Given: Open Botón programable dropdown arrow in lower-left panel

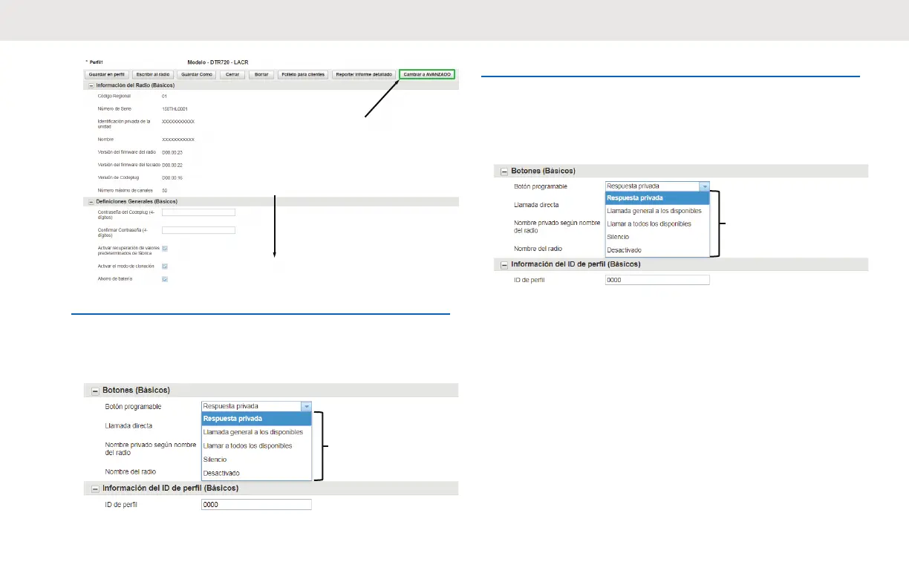Looking at the screenshot, I should coord(305,406).
